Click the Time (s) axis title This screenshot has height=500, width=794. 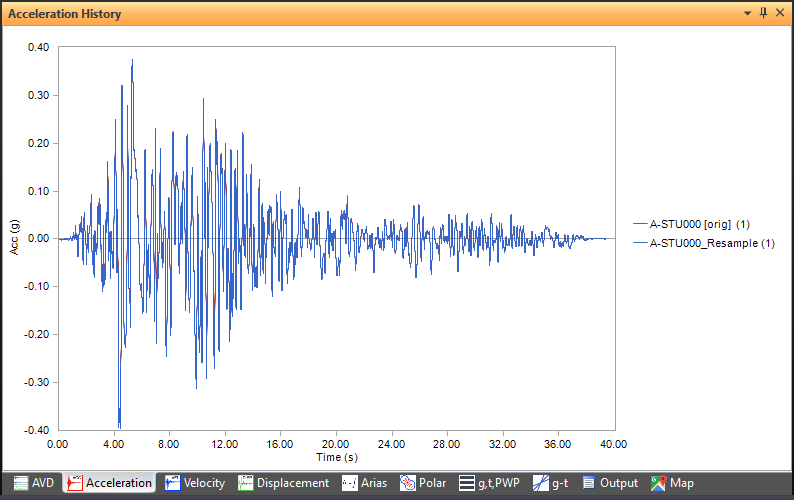[x=336, y=457]
